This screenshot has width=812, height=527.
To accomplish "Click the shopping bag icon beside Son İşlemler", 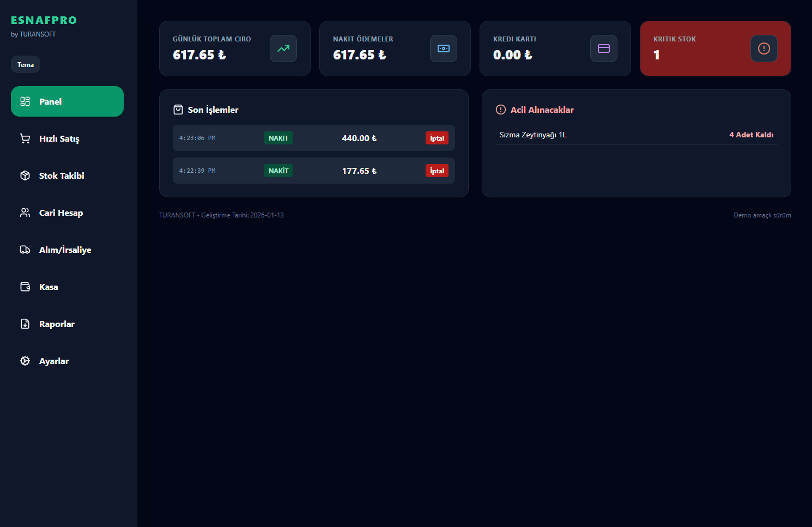I will 178,110.
